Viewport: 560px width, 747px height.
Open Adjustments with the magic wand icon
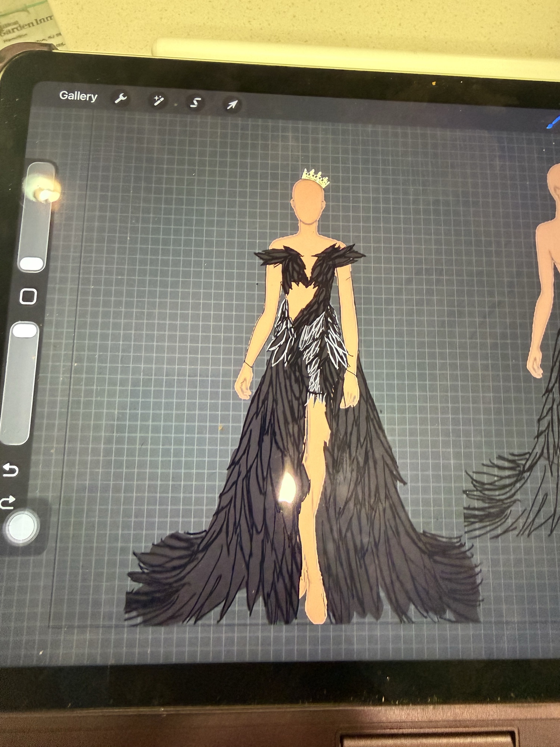pos(158,100)
